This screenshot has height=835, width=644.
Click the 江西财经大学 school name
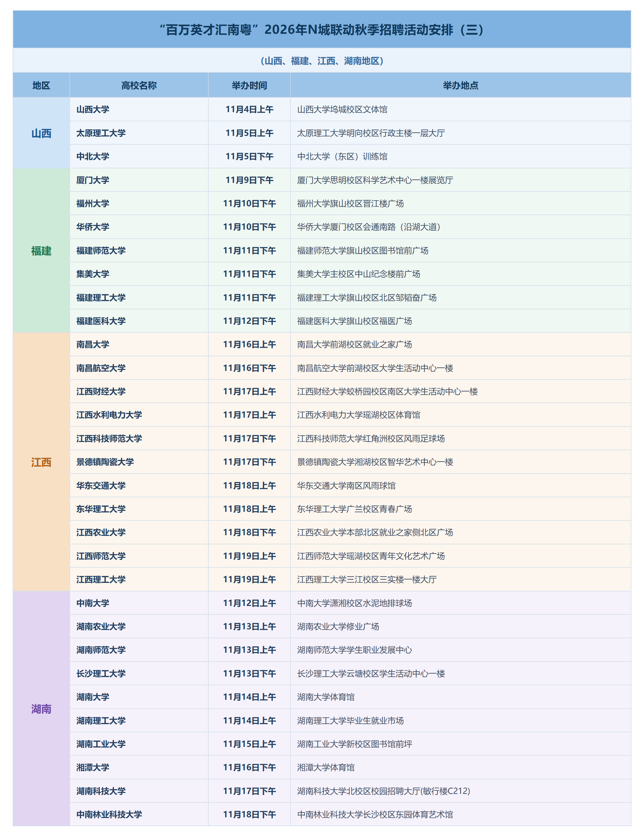pyautogui.click(x=101, y=391)
